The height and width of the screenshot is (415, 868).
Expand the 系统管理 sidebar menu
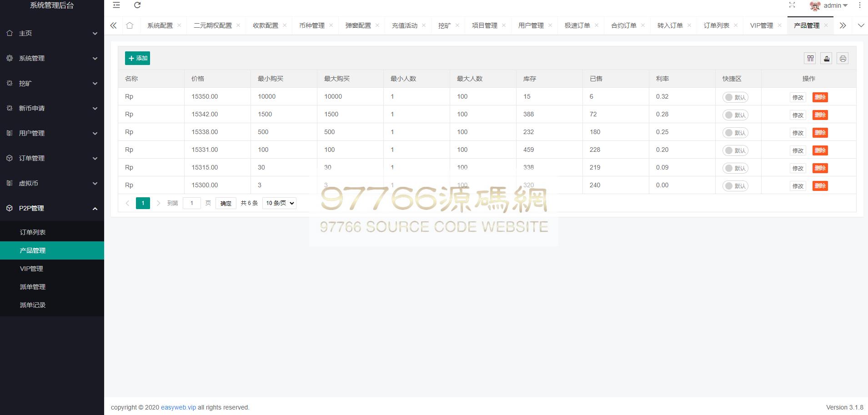tap(52, 58)
